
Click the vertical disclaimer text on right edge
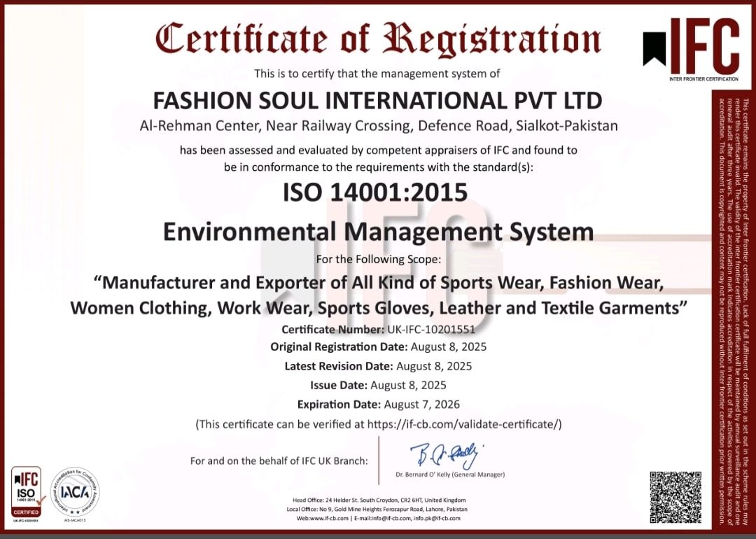pos(734,311)
